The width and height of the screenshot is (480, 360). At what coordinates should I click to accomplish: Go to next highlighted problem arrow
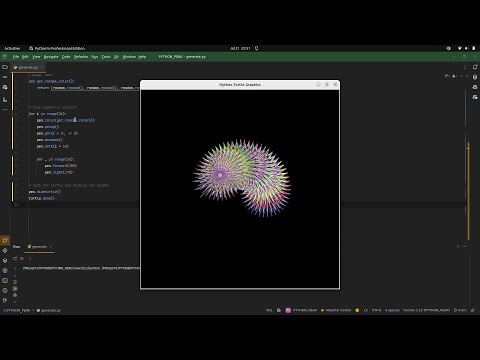[467, 76]
